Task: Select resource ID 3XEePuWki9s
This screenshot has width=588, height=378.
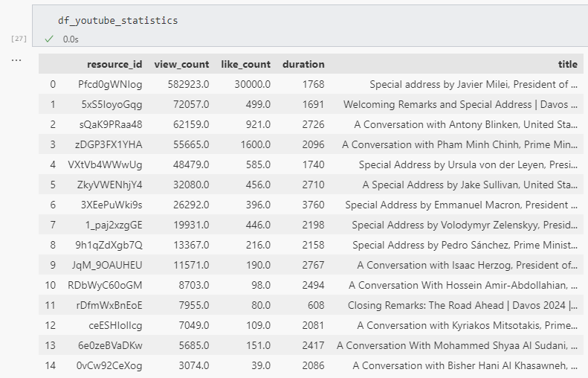Action: [x=112, y=205]
